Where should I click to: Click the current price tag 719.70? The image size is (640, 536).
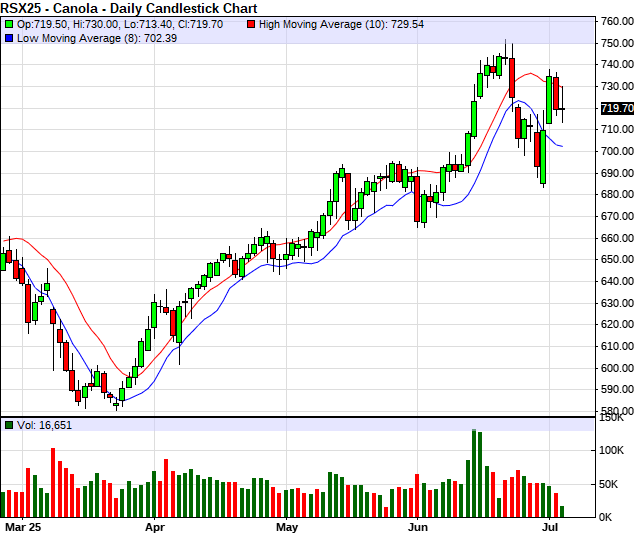point(617,108)
